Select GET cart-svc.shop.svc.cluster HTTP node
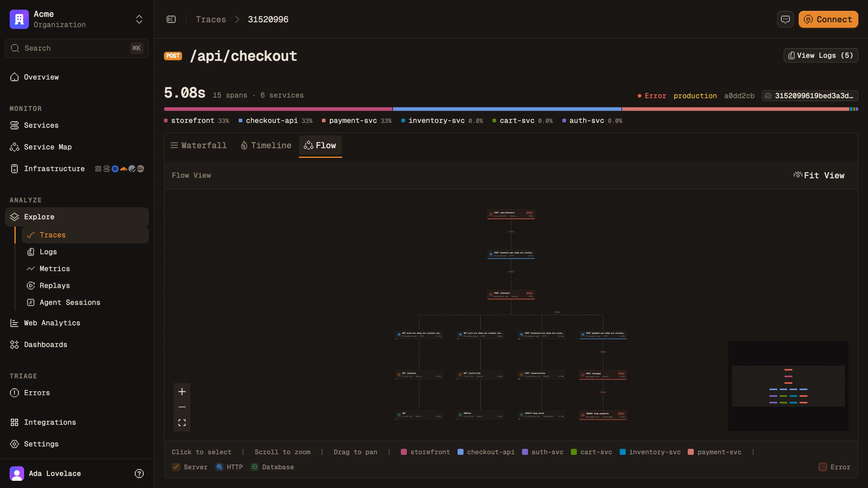 pos(480,335)
